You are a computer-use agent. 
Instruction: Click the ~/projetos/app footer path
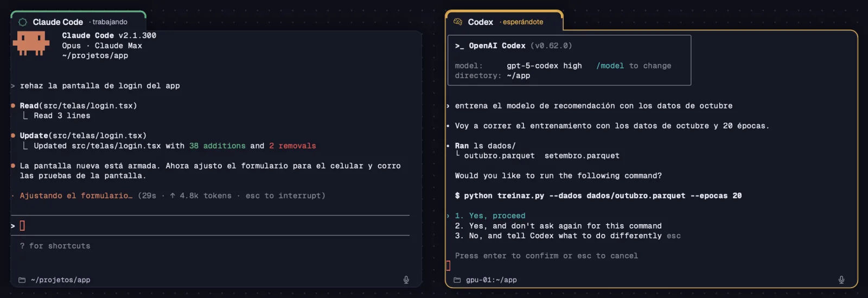[x=60, y=280]
